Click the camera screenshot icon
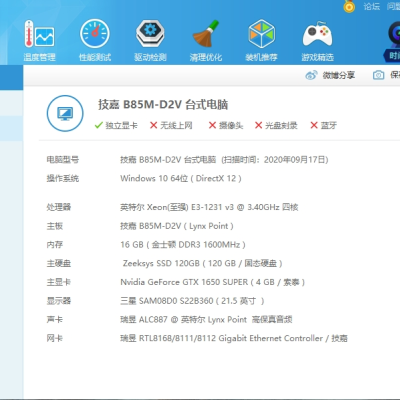400x400 pixels. coord(378,75)
